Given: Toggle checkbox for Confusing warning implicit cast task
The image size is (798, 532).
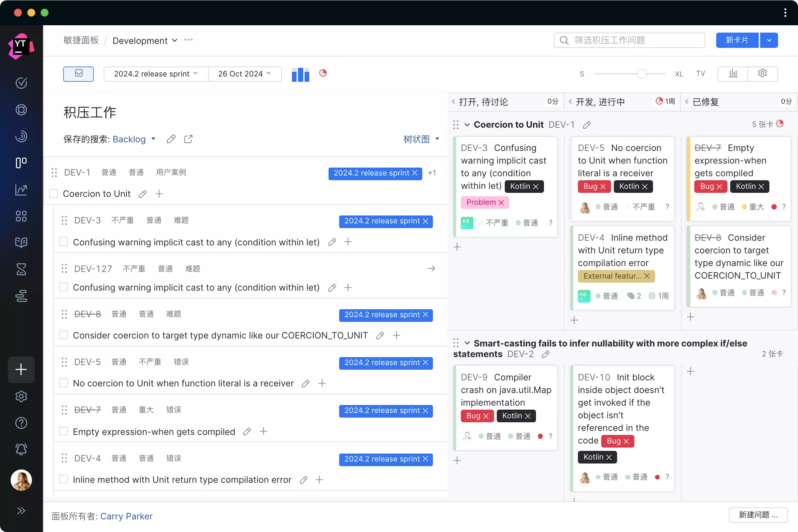Looking at the screenshot, I should (x=64, y=242).
